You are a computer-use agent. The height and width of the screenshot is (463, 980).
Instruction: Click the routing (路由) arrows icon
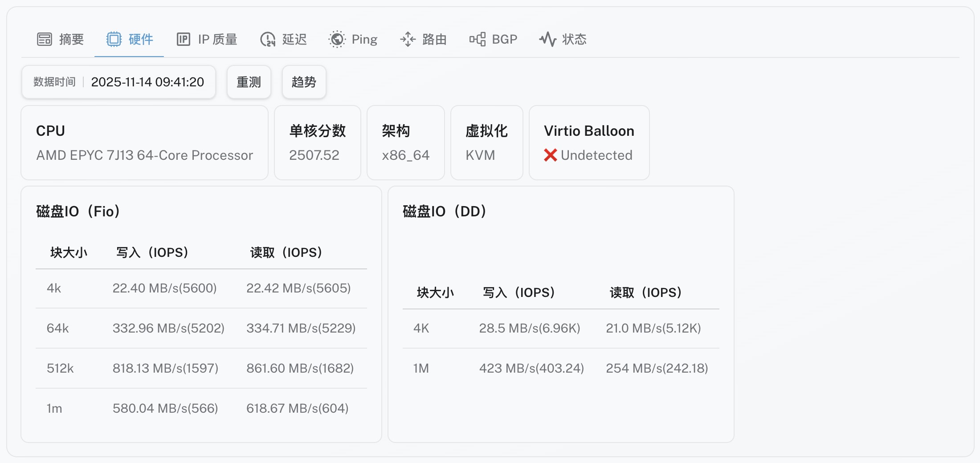408,39
